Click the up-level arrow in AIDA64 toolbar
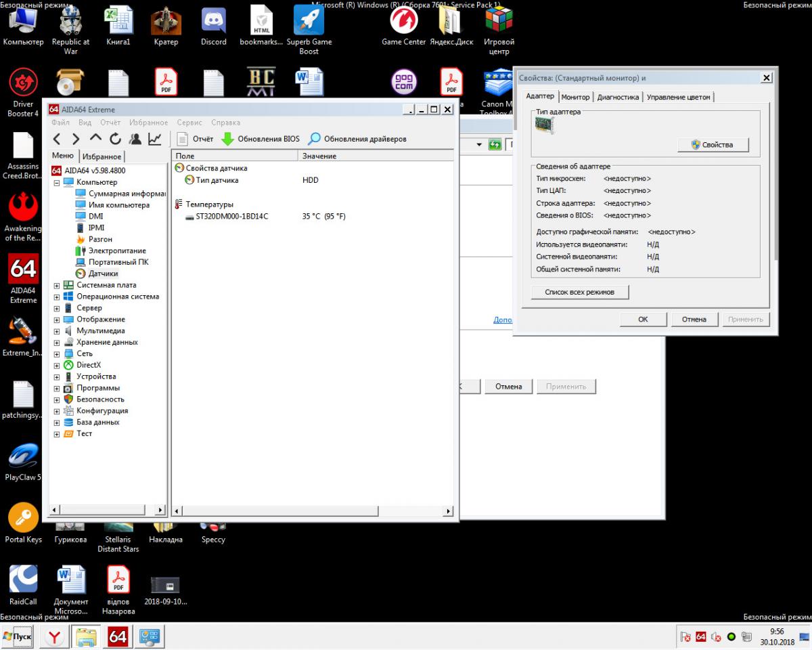Screen dimensions: 812x650 [x=95, y=139]
